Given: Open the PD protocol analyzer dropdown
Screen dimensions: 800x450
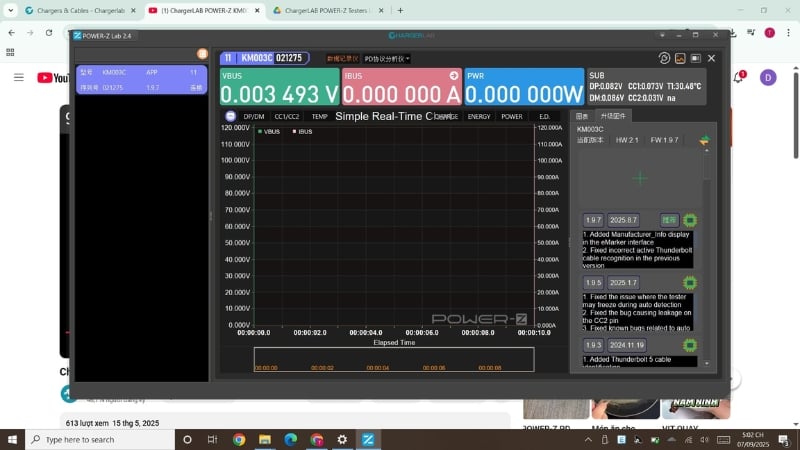Looking at the screenshot, I should (x=387, y=59).
